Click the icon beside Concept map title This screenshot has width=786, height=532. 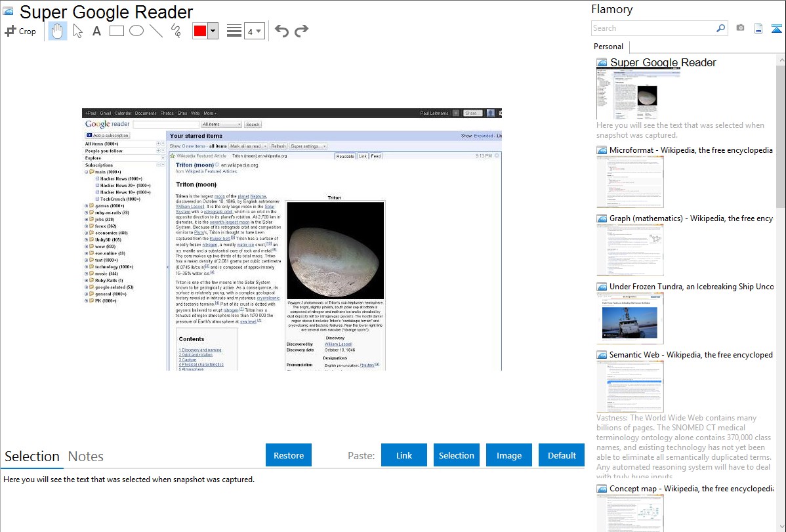(x=602, y=489)
